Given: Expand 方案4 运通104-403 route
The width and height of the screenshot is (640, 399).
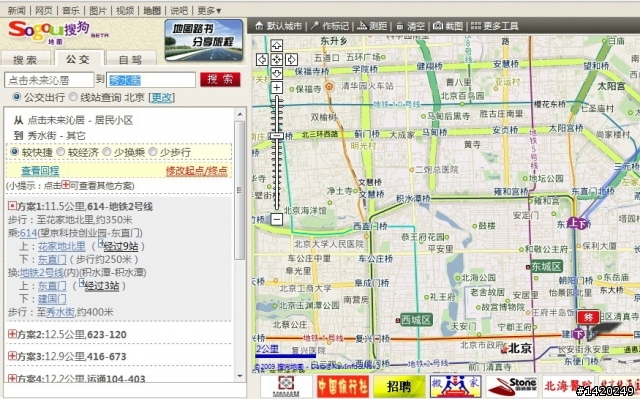Looking at the screenshot, I should pos(12,378).
